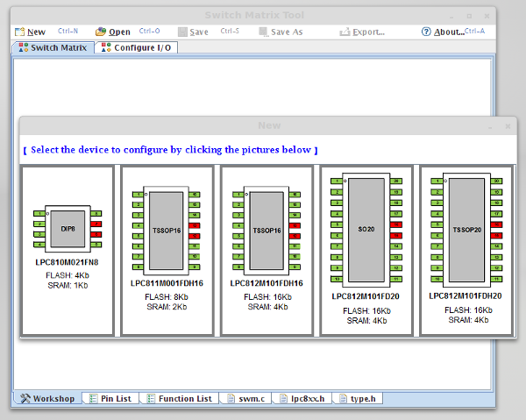Image resolution: width=526 pixels, height=420 pixels.
Task: Click the LPC812M101FDH16 device name
Action: click(267, 283)
